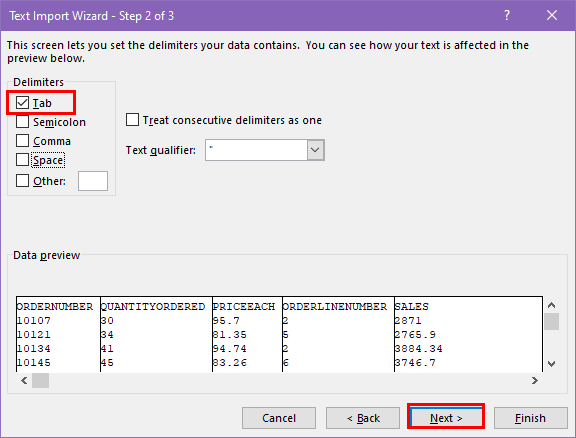576x438 pixels.
Task: Click the preview scroll down arrow
Action: [551, 364]
